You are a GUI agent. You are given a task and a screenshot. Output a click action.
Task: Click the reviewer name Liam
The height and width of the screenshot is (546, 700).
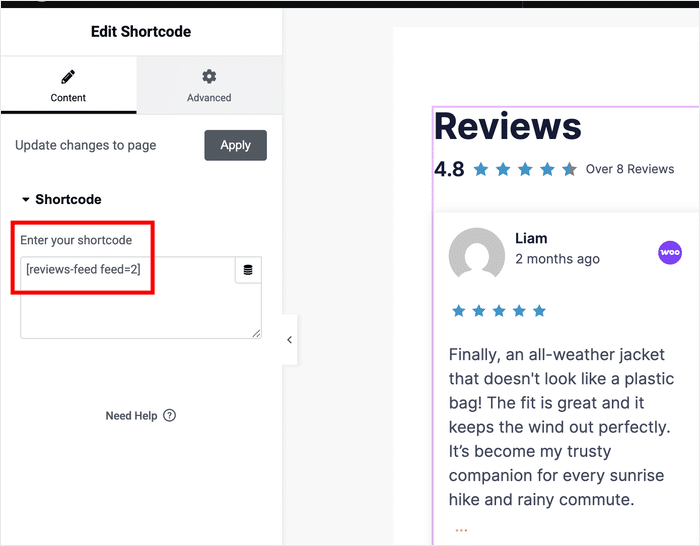(x=531, y=238)
